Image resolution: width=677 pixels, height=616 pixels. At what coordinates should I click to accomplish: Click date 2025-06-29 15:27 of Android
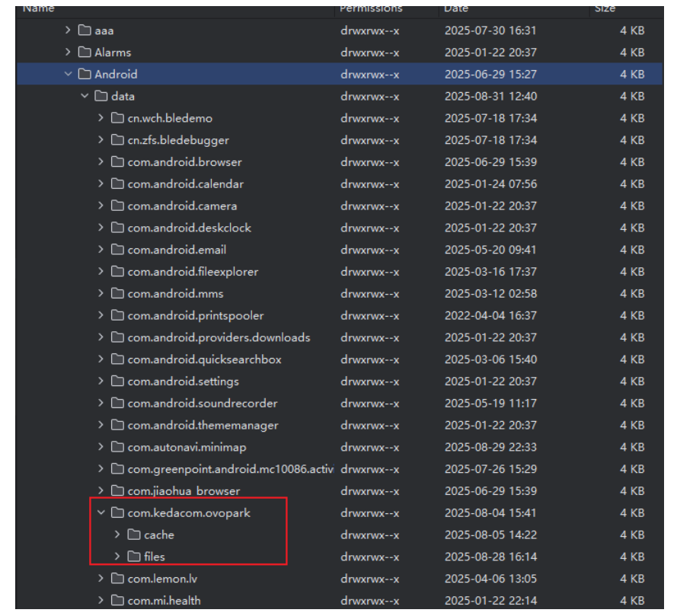490,75
